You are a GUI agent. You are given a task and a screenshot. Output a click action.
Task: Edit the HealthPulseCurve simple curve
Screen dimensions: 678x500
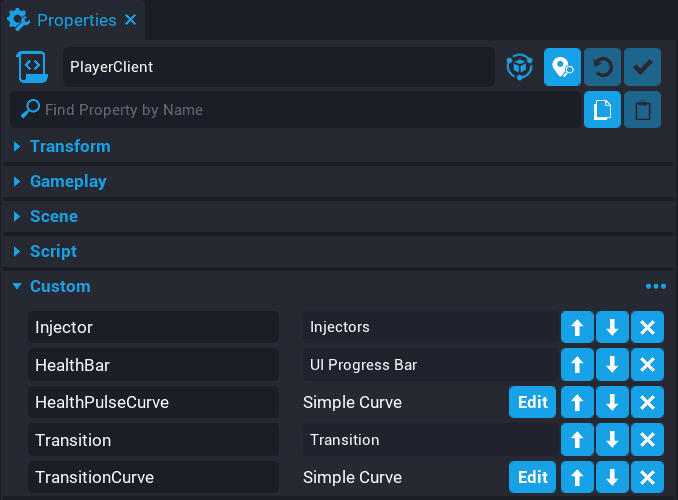coord(532,402)
